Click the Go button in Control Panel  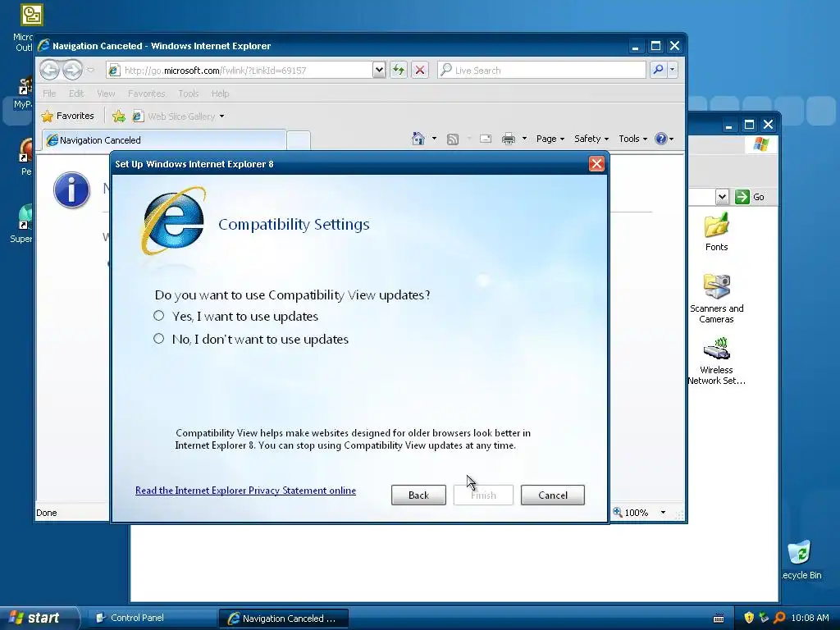tap(750, 197)
